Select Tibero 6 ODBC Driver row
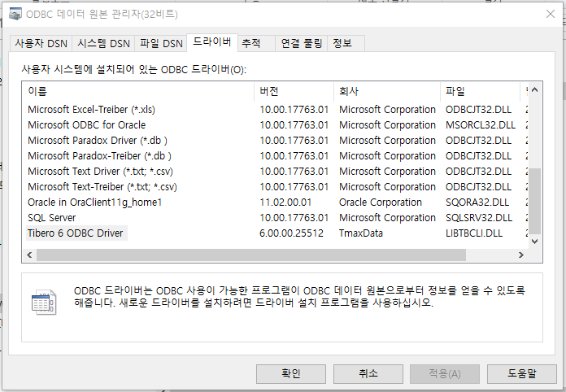This screenshot has height=392, width=566. click(x=76, y=233)
